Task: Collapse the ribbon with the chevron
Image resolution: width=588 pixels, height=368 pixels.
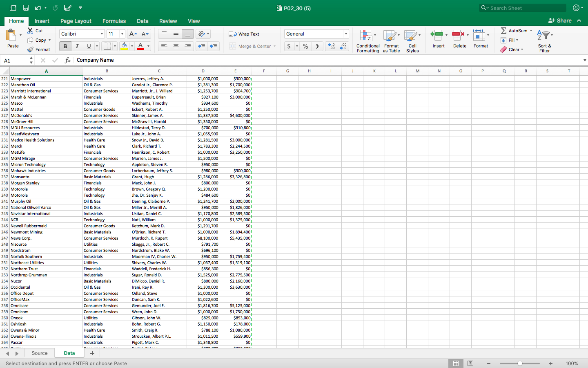Action: 579,20
